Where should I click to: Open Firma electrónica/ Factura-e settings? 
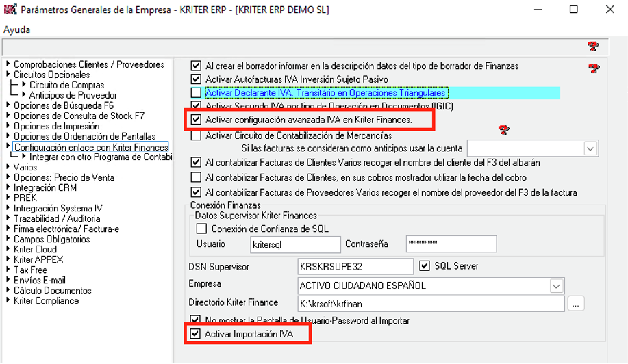click(x=66, y=229)
